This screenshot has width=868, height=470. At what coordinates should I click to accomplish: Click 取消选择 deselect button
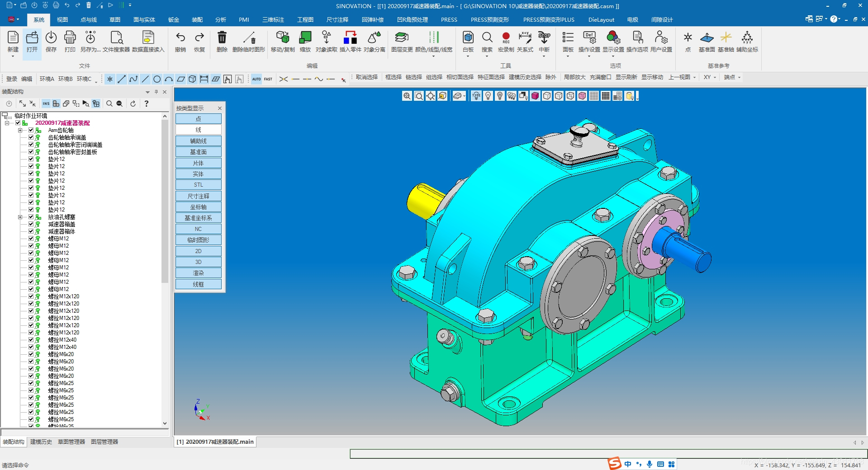click(367, 77)
